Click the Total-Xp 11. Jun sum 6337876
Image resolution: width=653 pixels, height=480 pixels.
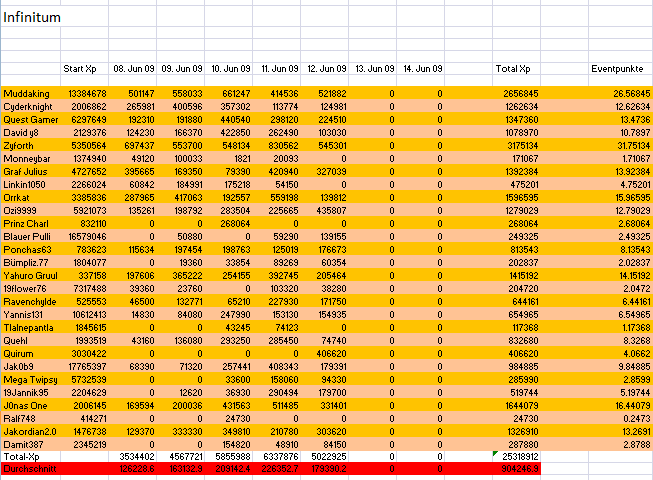click(281, 457)
